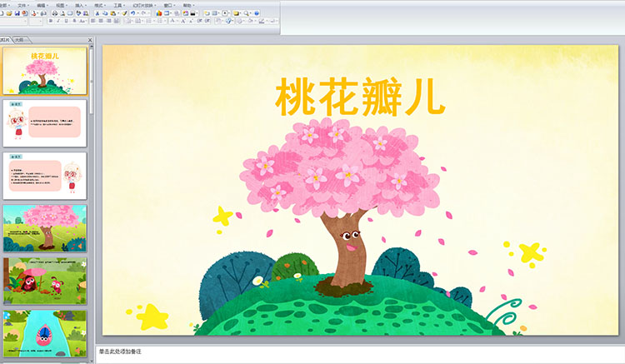Screen dimensions: 625x364
Task: Click the Insert Picture icon
Action: coord(185,13)
